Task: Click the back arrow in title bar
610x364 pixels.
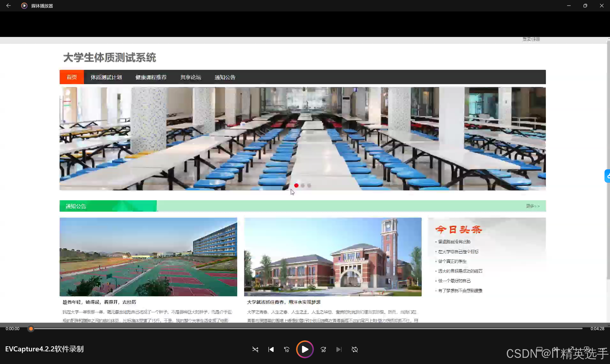Action: 8,6
